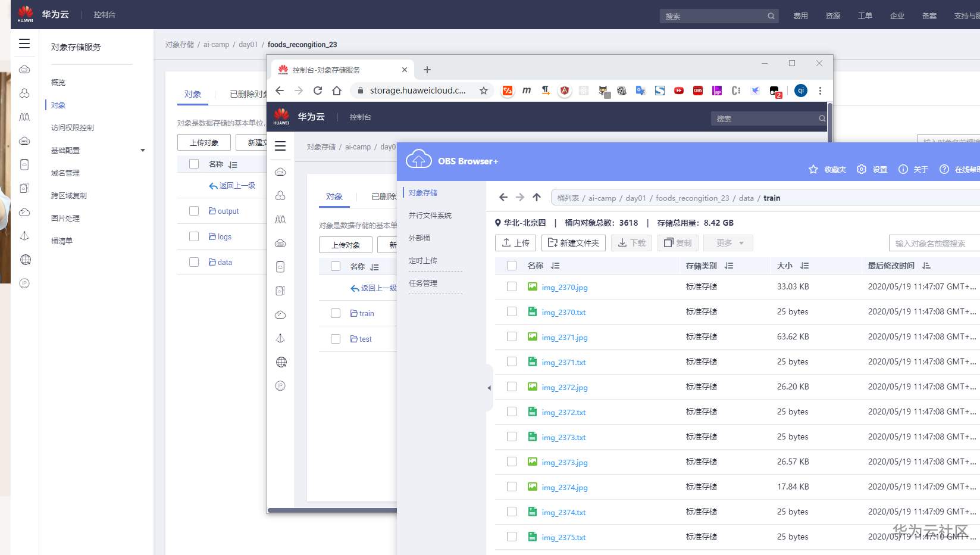Open the img_2372.jpg file link
This screenshot has width=980, height=555.
coord(565,387)
